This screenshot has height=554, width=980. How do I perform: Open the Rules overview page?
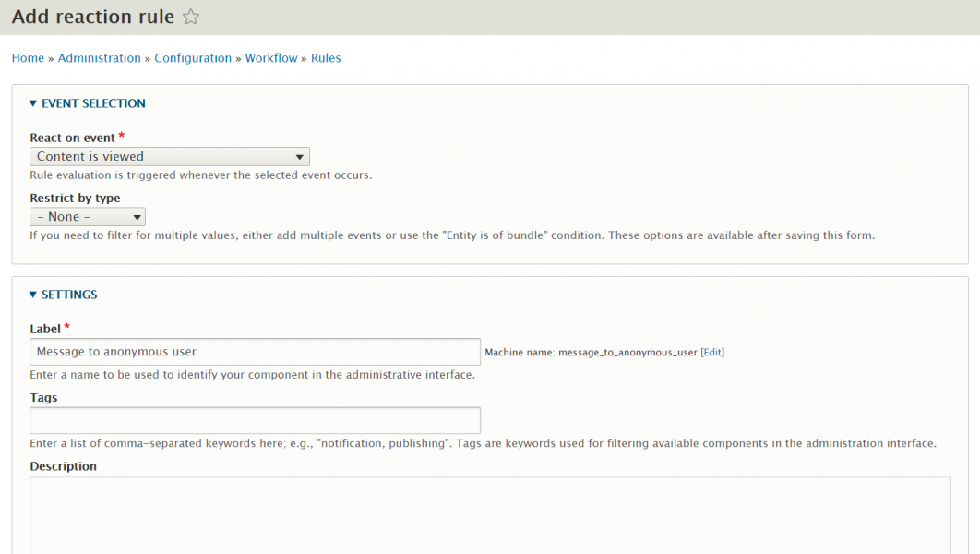tap(326, 57)
